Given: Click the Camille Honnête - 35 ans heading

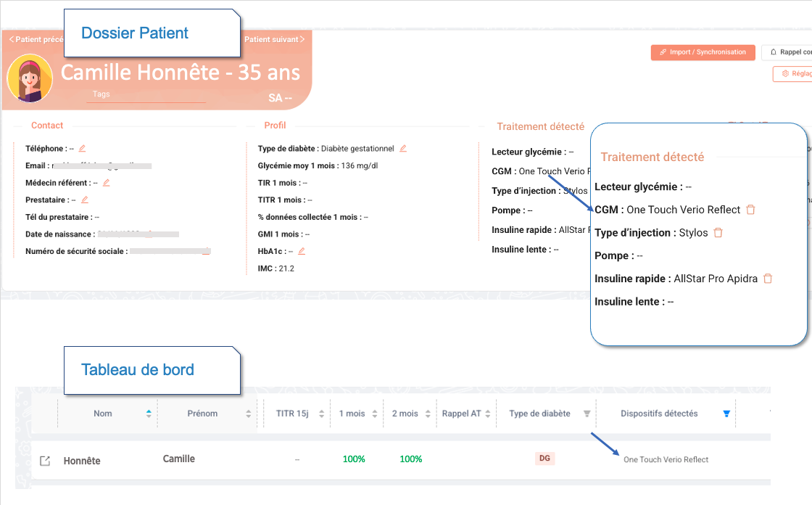Looking at the screenshot, I should click(181, 73).
